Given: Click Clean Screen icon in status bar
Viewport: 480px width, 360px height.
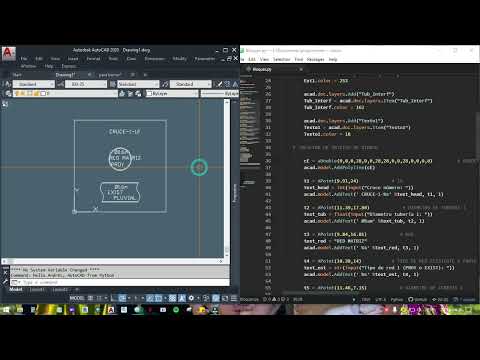Looking at the screenshot, I should [x=225, y=298].
